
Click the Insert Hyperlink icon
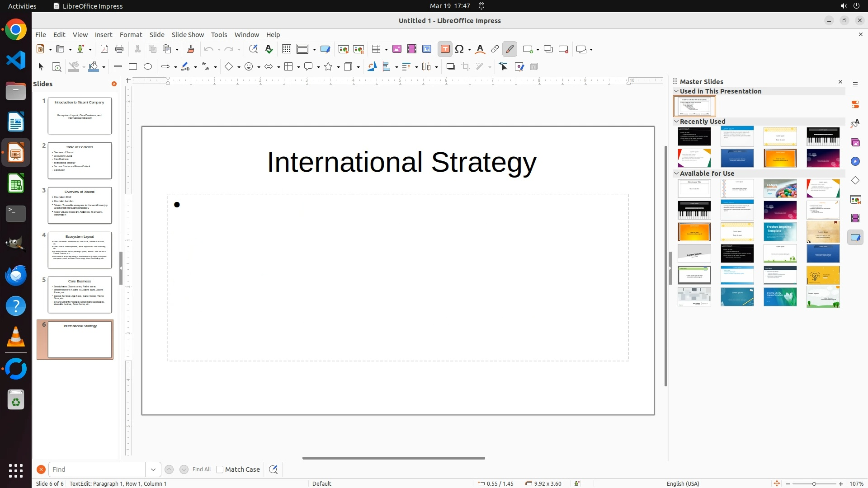495,49
